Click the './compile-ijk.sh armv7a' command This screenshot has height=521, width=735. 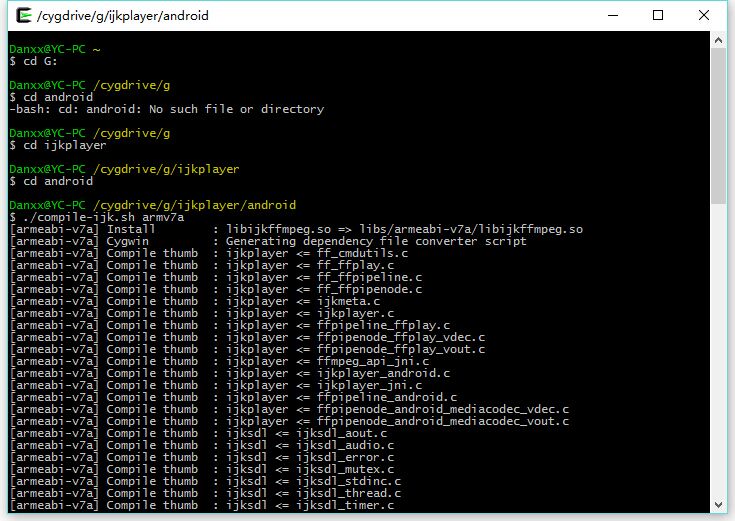(x=103, y=218)
